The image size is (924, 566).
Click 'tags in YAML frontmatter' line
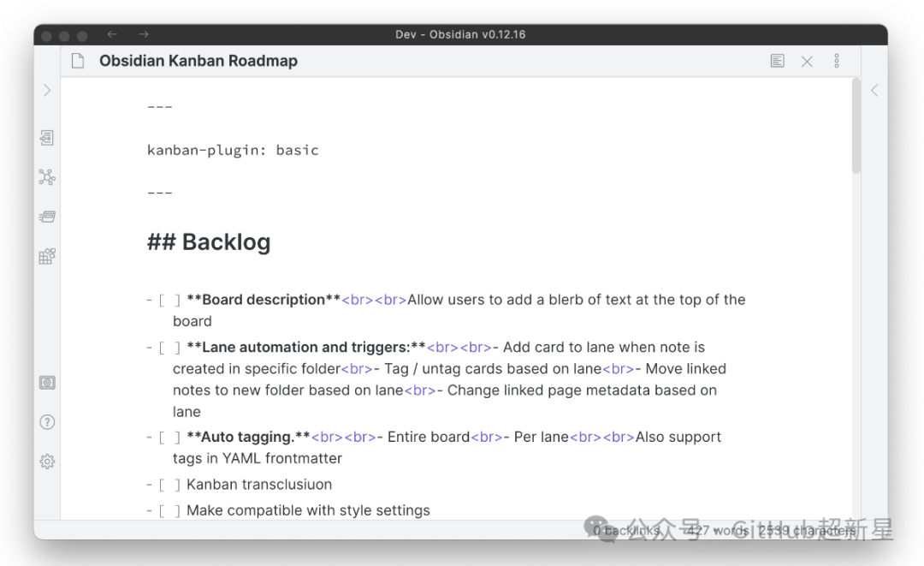point(257,458)
